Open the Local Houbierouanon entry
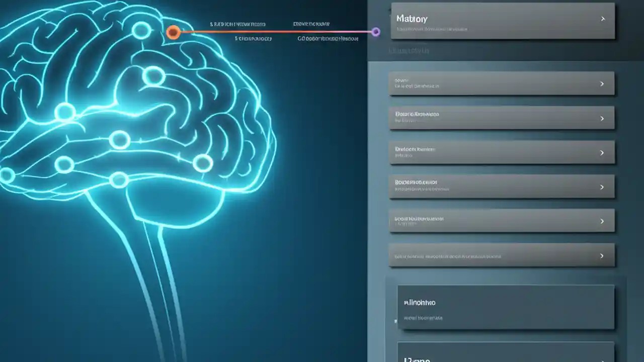The height and width of the screenshot is (362, 644). tap(502, 221)
